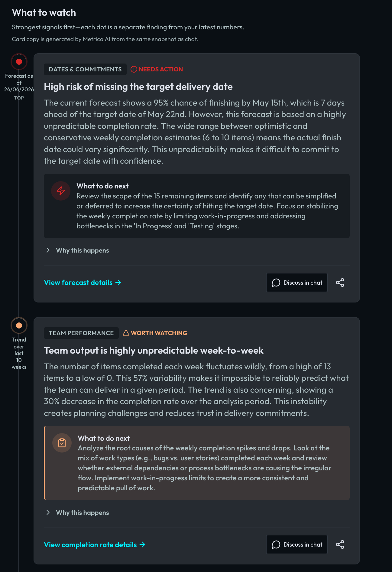
Task: Click the Team output is highly unpredictable title
Action: tap(154, 351)
